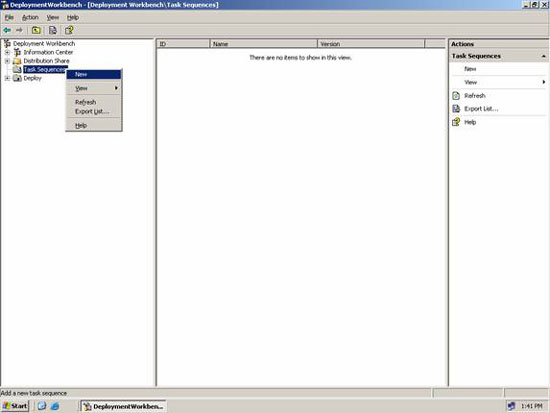Click View in the Actions pane
Viewport: 550px width, 413px height.
[x=470, y=82]
